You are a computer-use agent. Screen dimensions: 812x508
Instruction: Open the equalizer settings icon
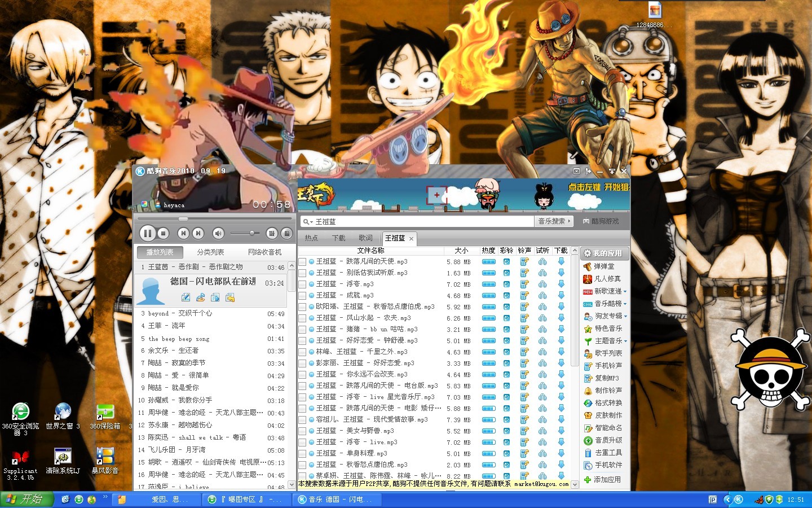(272, 233)
